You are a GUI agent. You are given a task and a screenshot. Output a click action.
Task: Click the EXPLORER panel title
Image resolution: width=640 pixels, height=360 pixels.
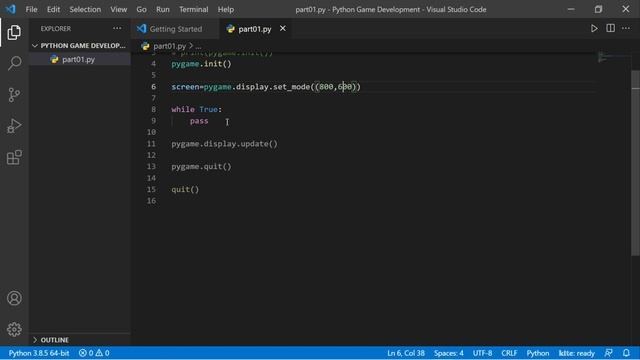click(56, 29)
